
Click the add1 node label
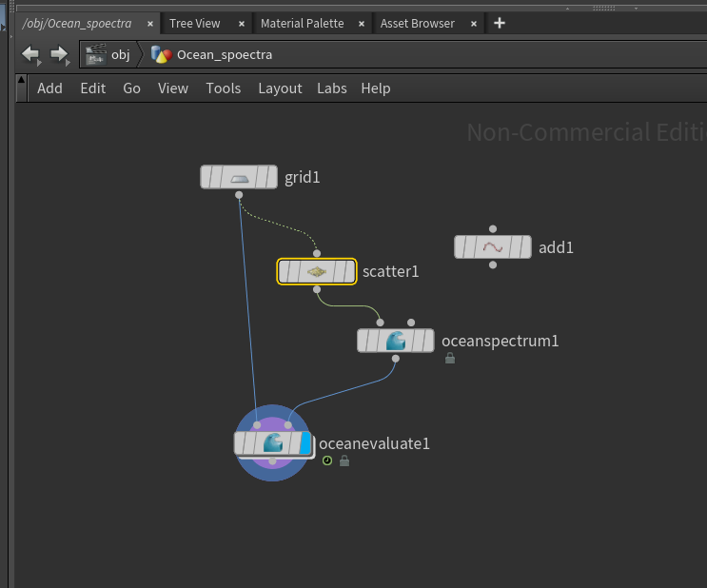click(x=556, y=247)
